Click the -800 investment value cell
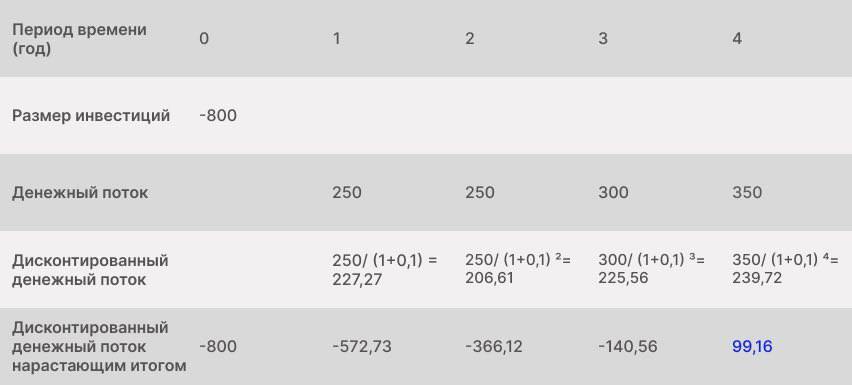Screen dimensions: 852x385 coord(218,116)
